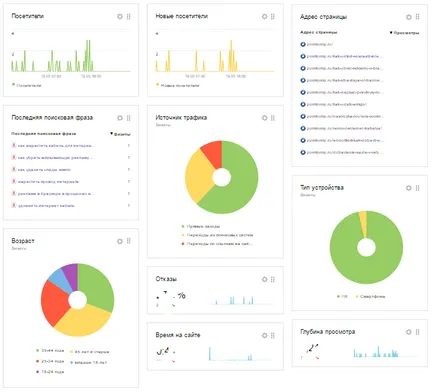
Task: Toggle '25-34 года' age legend item
Action: click(x=50, y=362)
